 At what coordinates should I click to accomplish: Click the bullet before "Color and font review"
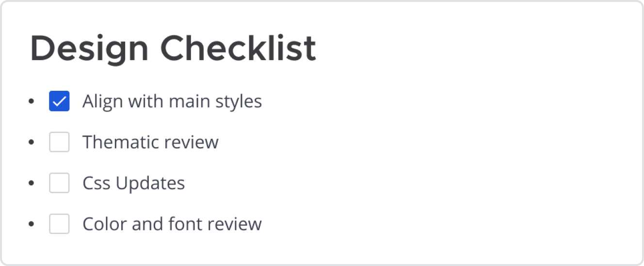pos(32,224)
